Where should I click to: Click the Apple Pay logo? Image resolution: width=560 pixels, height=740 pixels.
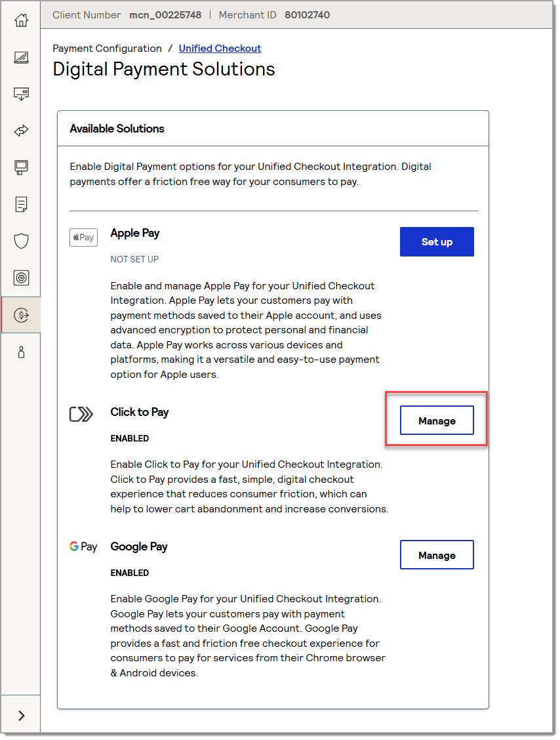click(83, 237)
